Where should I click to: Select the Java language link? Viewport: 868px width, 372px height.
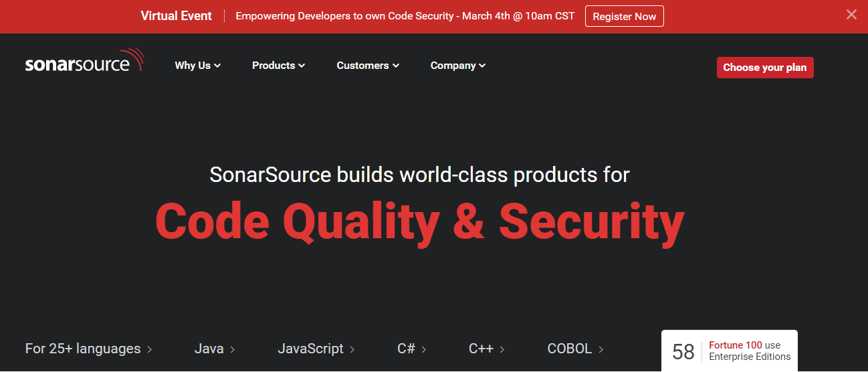[x=214, y=349]
